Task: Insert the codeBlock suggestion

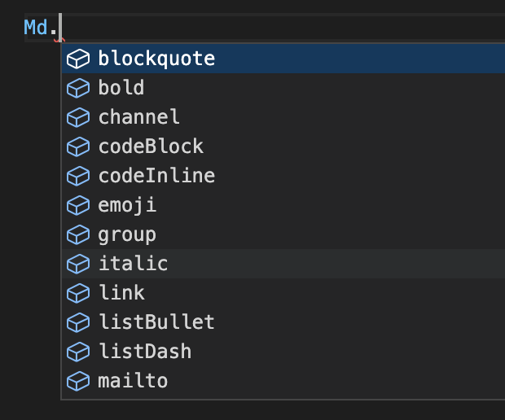Action: 151,147
